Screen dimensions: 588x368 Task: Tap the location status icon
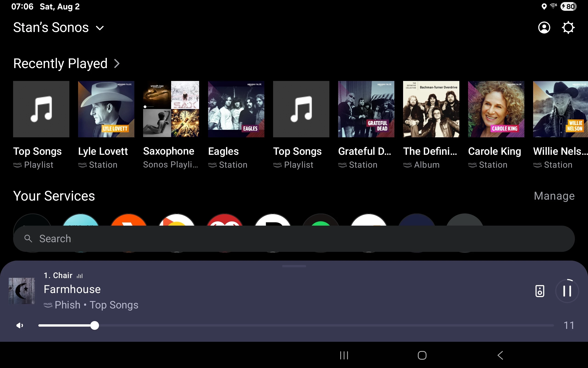544,7
